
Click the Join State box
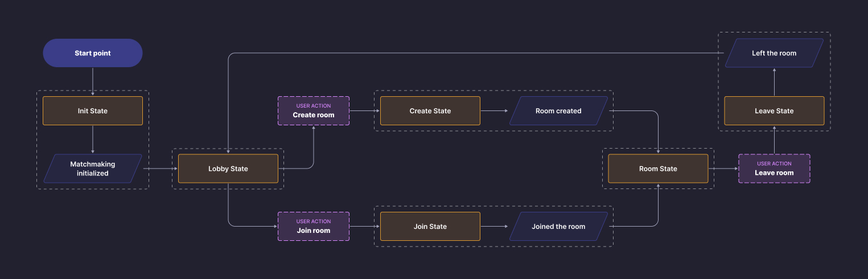[x=430, y=227]
